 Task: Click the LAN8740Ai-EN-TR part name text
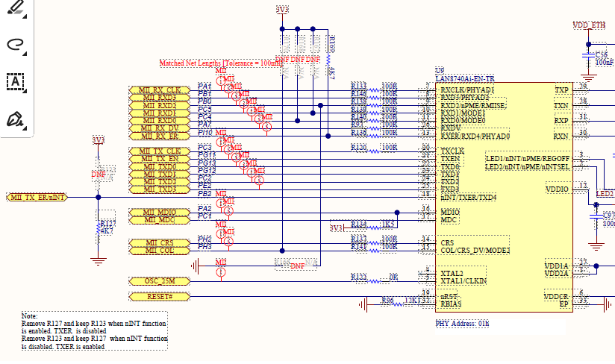(x=465, y=78)
